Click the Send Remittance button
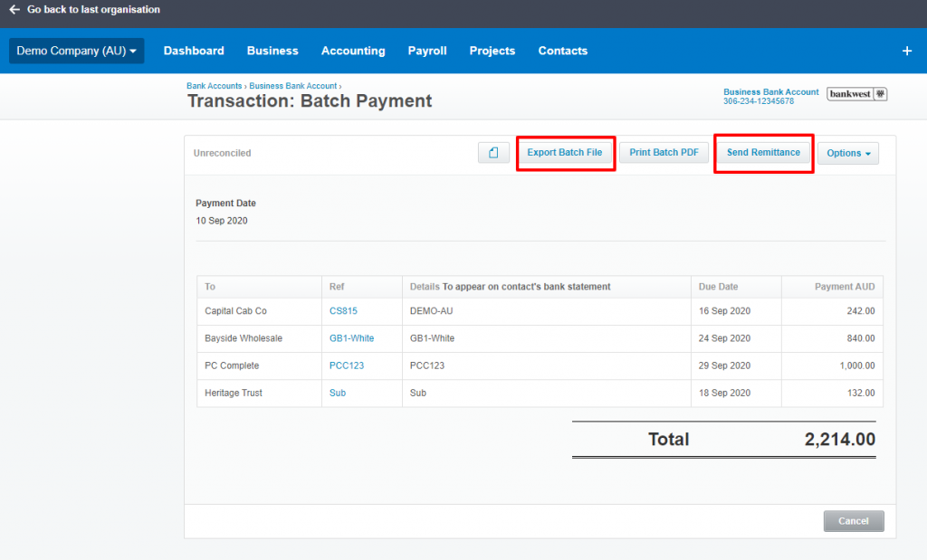The image size is (927, 560). click(763, 152)
